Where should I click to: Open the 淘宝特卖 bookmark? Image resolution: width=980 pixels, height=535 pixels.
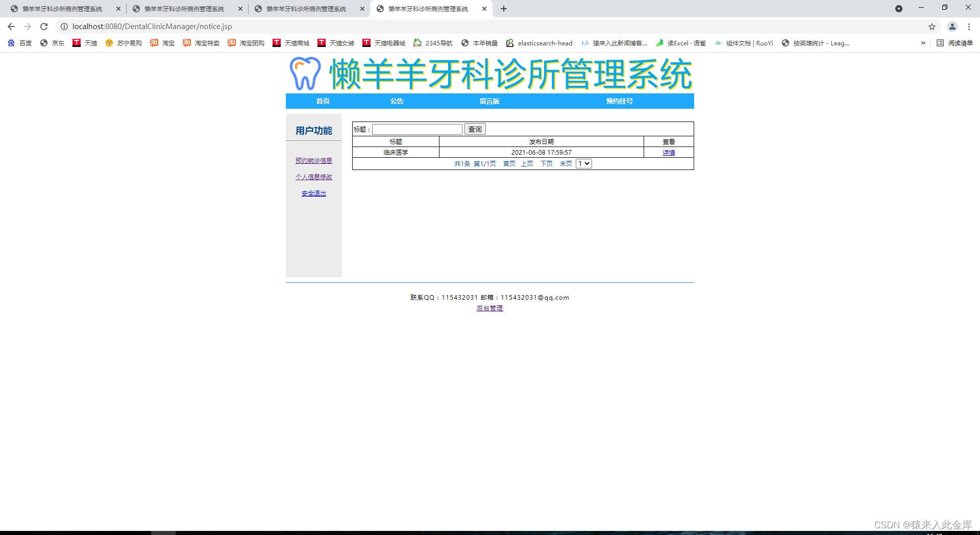pos(201,43)
